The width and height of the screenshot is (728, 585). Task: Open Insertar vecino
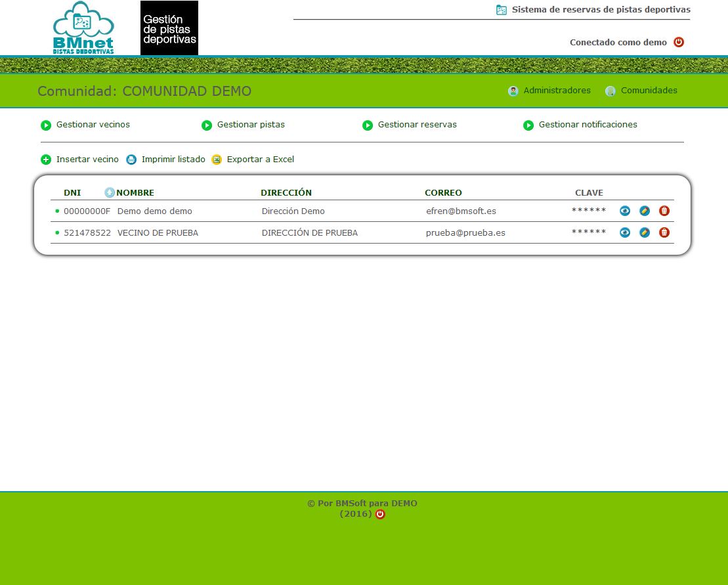point(87,160)
